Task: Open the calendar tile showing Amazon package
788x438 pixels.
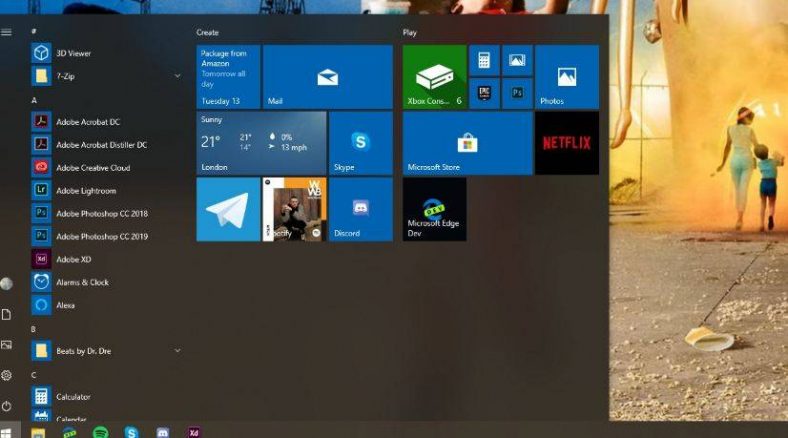Action: coord(228,77)
